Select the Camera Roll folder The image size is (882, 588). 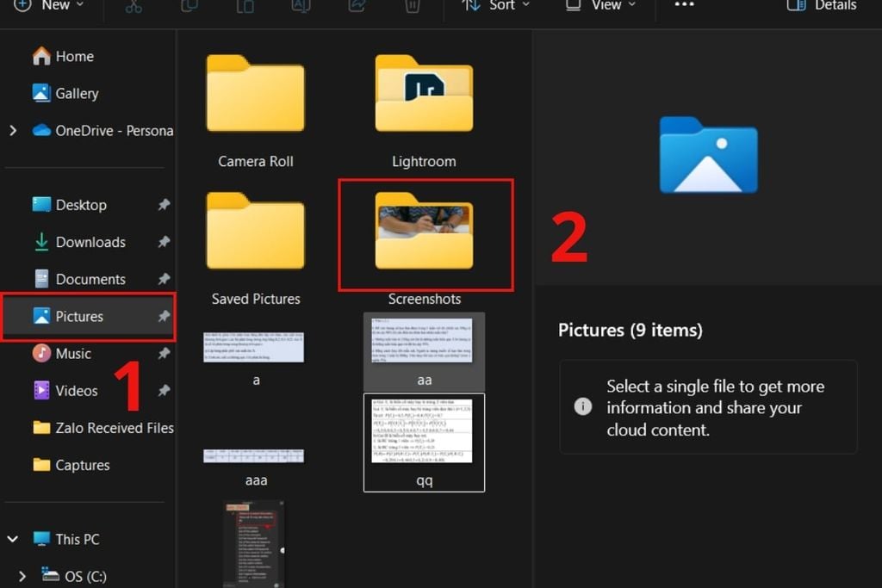(256, 111)
